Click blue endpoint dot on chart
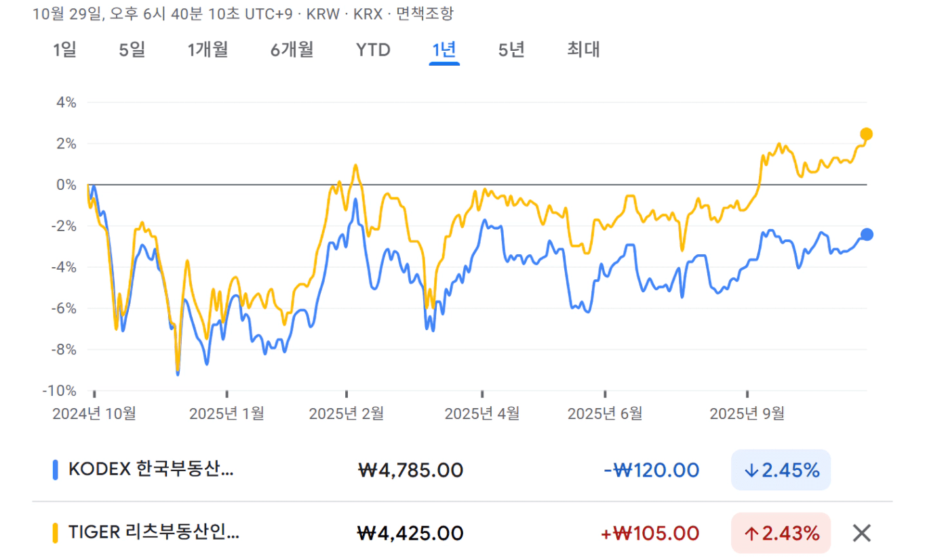Viewport: 925px width, 560px height. pos(866,235)
